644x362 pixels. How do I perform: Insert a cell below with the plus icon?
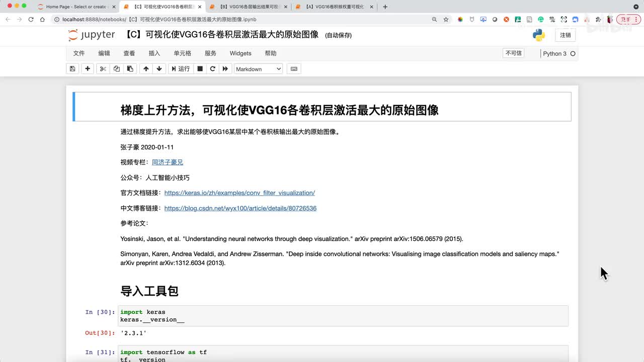[x=88, y=69]
